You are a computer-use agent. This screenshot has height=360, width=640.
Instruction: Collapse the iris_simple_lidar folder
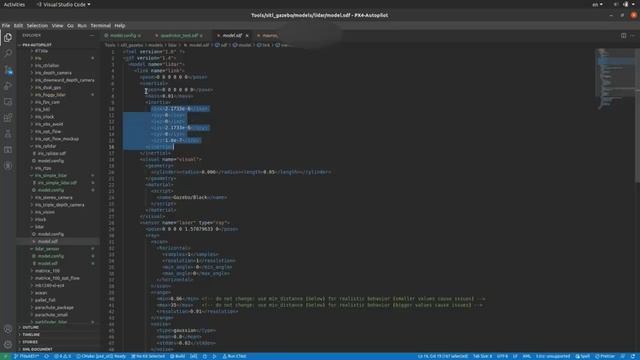[51, 176]
